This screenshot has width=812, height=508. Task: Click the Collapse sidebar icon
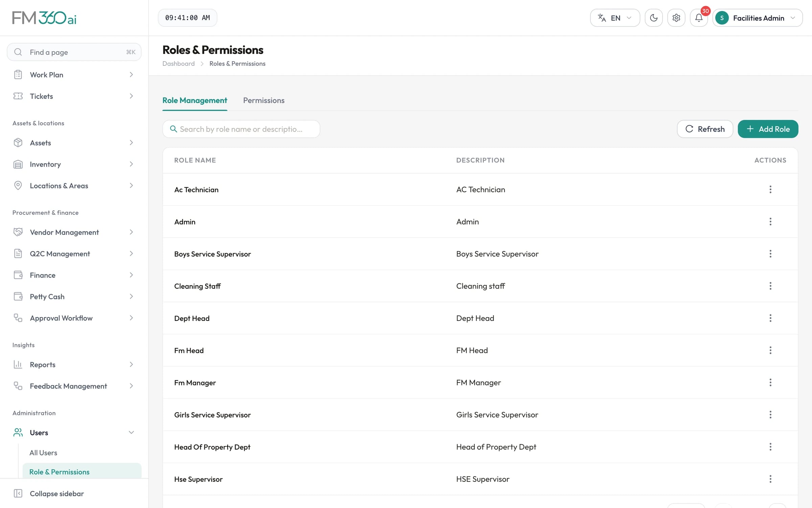pos(18,493)
